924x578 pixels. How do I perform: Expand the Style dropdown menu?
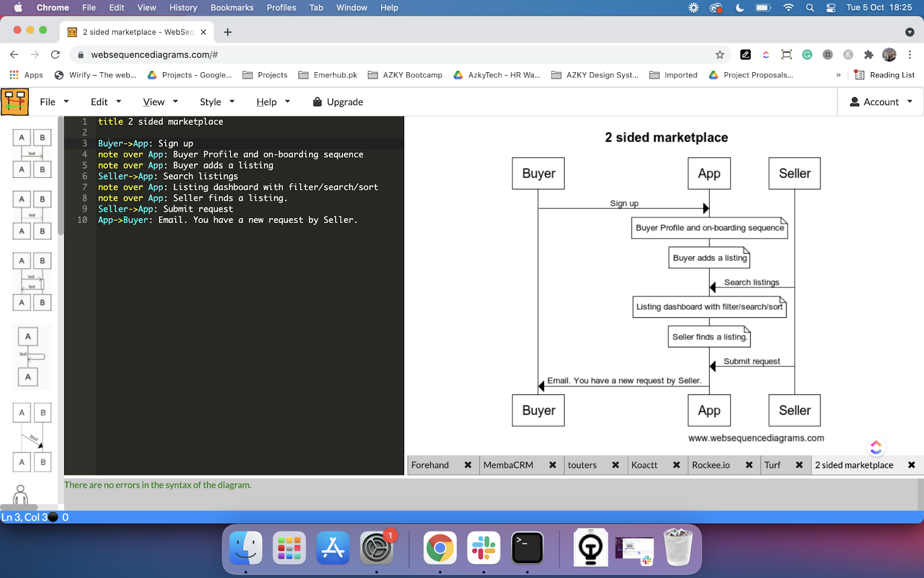(x=217, y=102)
